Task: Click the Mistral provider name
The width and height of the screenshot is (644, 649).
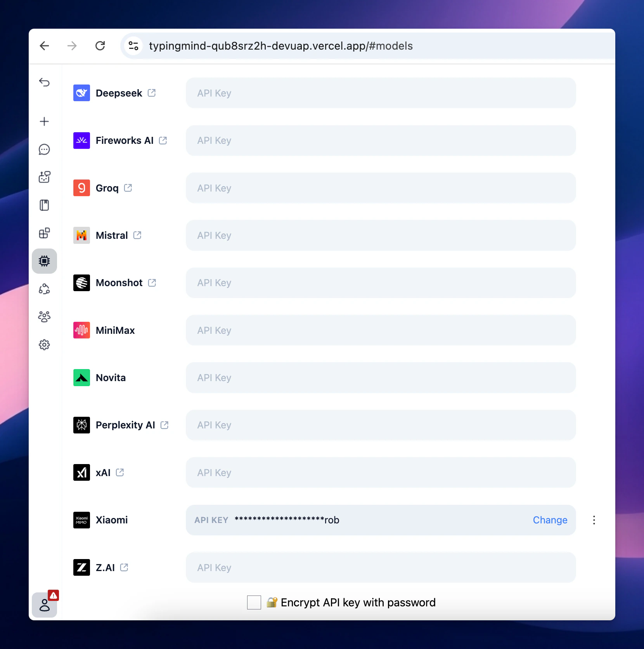Action: (112, 235)
